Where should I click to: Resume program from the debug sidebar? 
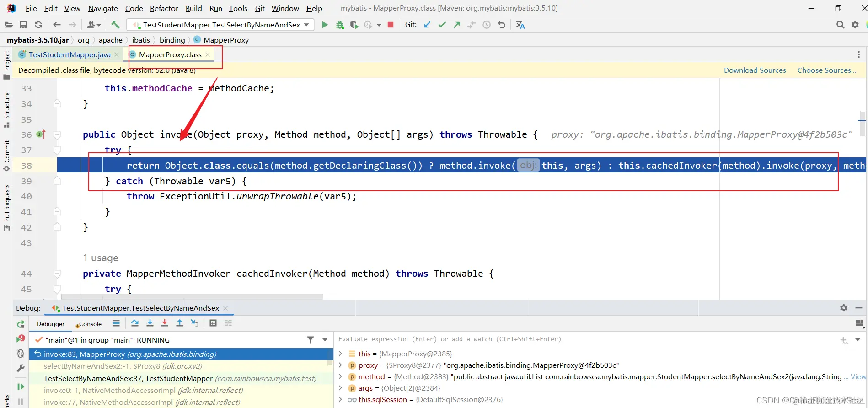21,387
